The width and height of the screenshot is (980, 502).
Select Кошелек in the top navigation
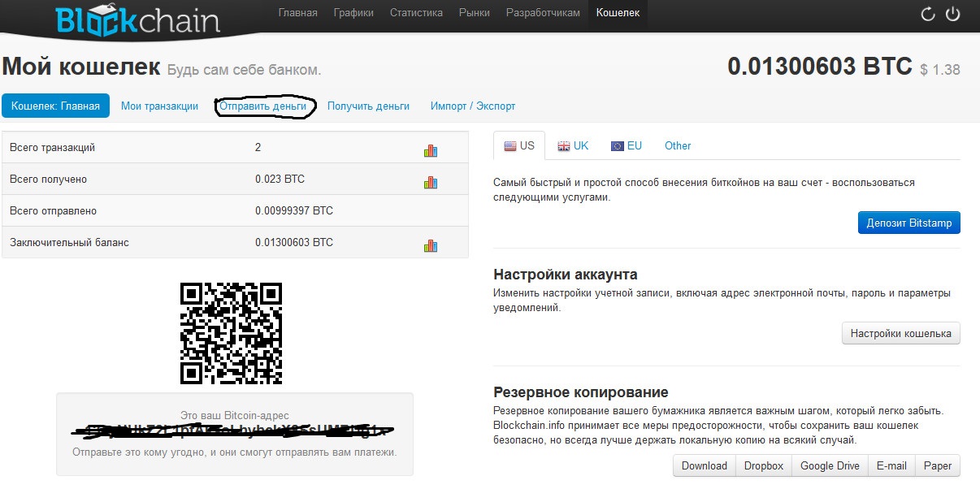(x=618, y=13)
